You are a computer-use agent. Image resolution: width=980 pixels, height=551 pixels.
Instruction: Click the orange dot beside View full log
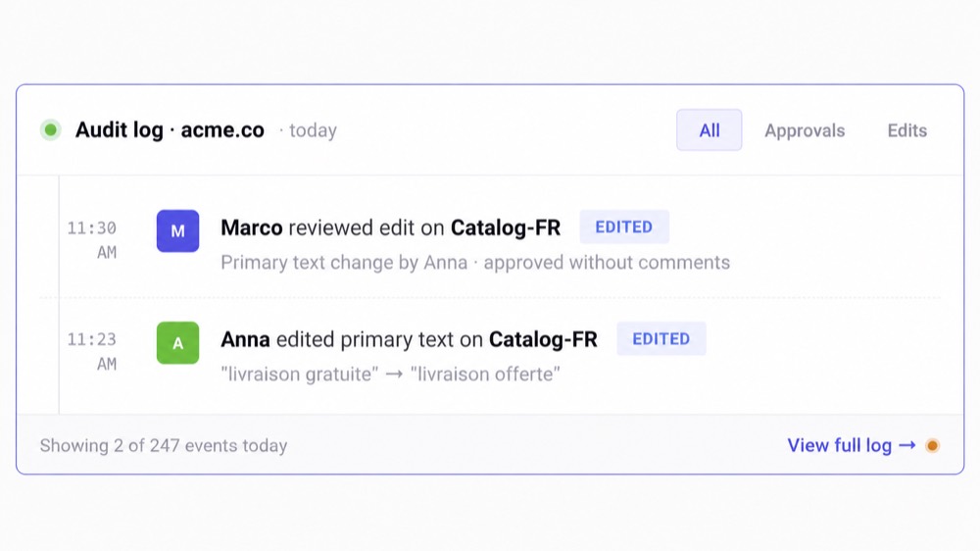click(x=933, y=445)
